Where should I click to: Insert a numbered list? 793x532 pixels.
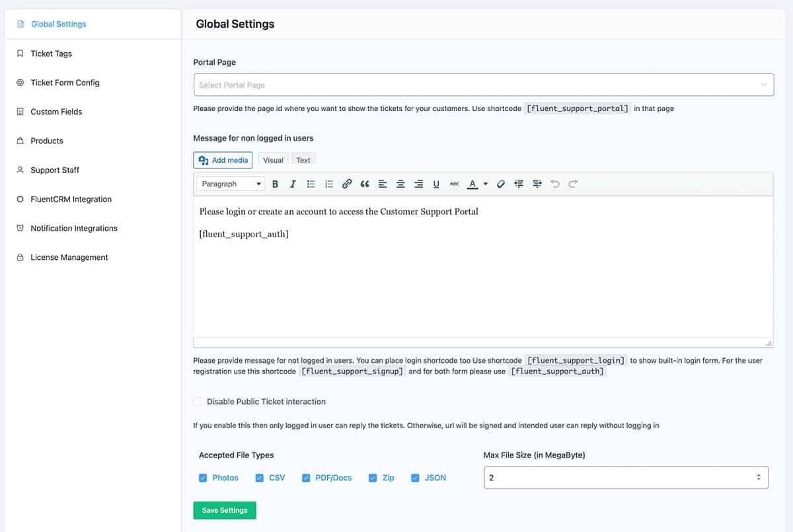pos(329,184)
